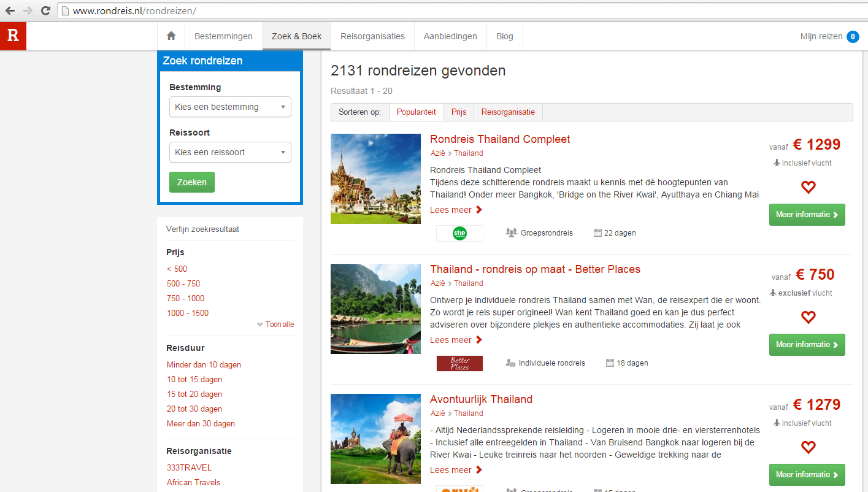Go to the Aanbiedingen menu item
The image size is (868, 492).
click(450, 36)
